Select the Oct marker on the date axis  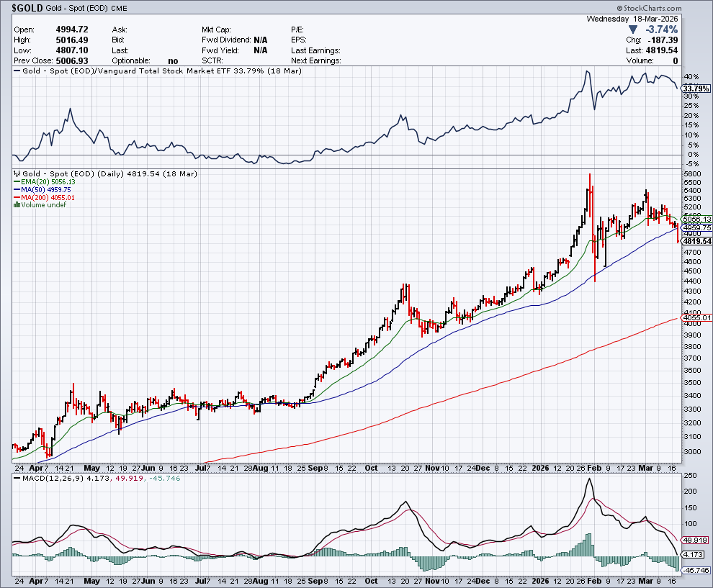point(371,467)
